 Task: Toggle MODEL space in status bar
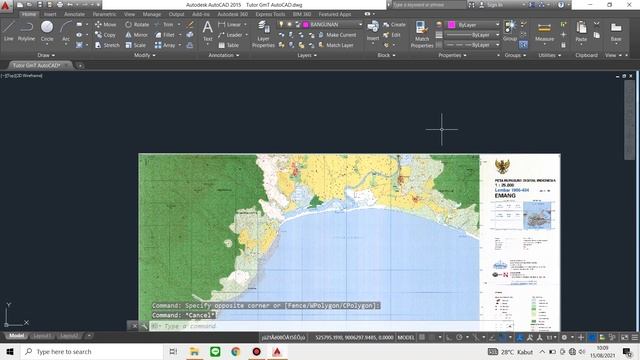[406, 338]
